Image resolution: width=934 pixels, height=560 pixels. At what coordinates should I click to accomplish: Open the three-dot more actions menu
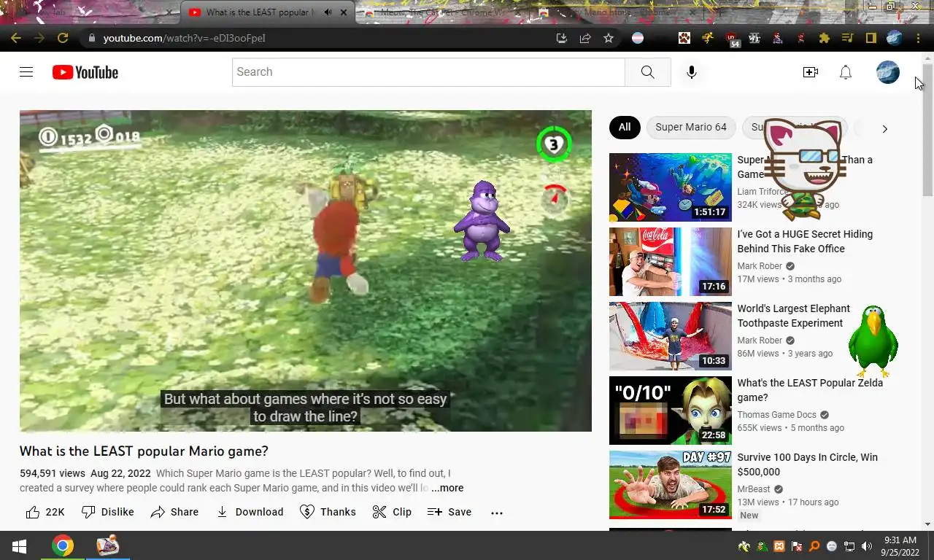497,513
